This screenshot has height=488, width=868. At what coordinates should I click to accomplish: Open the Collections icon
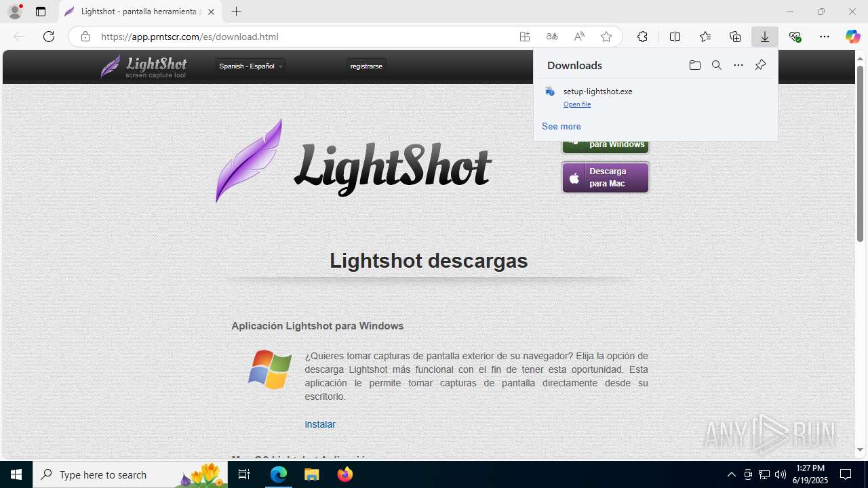pyautogui.click(x=735, y=37)
